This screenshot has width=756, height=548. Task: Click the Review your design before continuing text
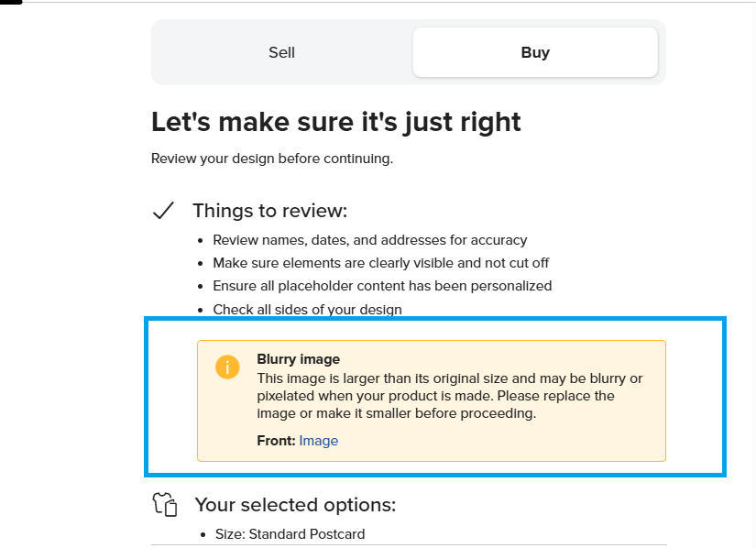pyautogui.click(x=271, y=159)
